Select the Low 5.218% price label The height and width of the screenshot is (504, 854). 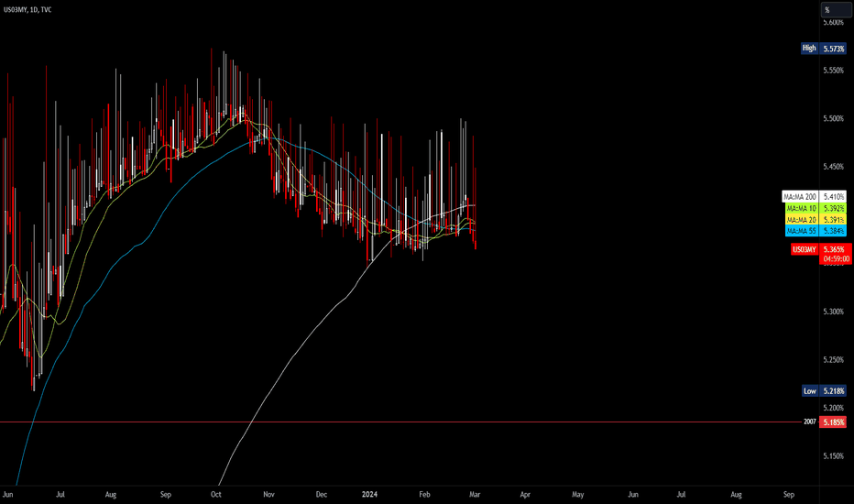pos(824,390)
